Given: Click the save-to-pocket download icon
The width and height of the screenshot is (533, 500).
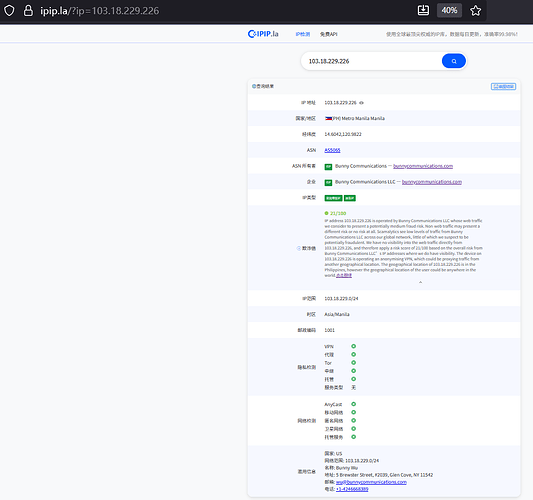Looking at the screenshot, I should pos(423,10).
